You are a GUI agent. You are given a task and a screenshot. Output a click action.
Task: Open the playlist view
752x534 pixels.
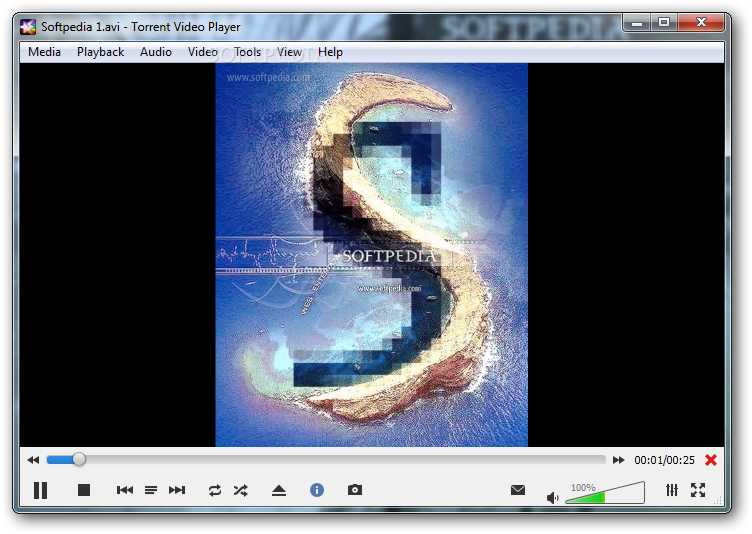[x=151, y=490]
